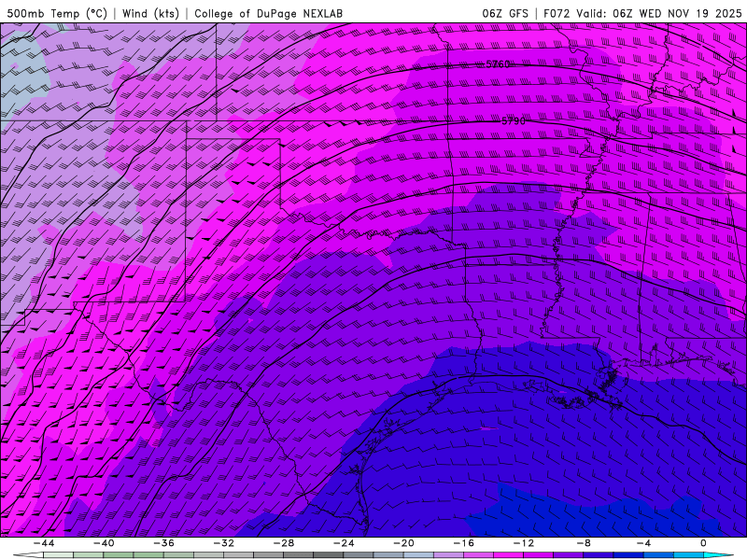Click the 5760 height contour label

click(x=498, y=63)
